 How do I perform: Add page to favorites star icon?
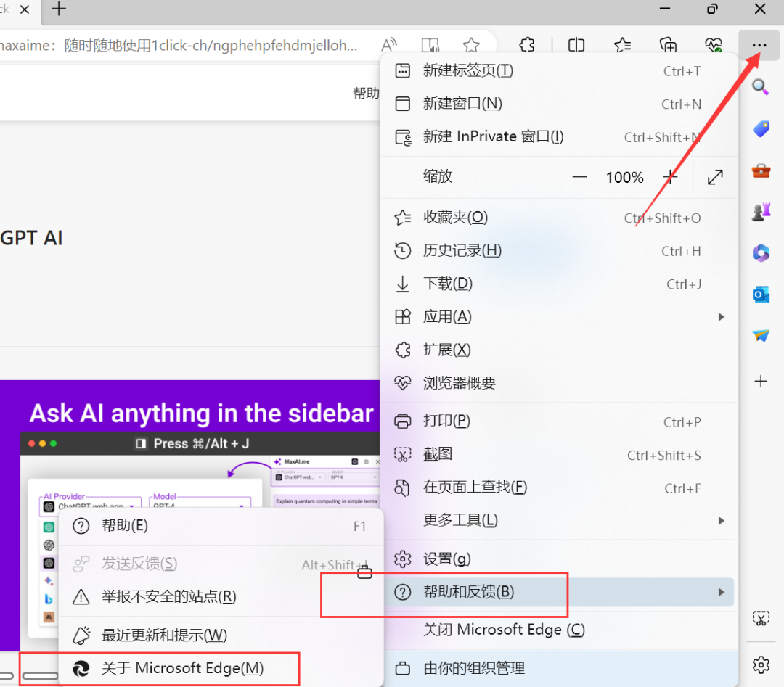click(x=471, y=46)
